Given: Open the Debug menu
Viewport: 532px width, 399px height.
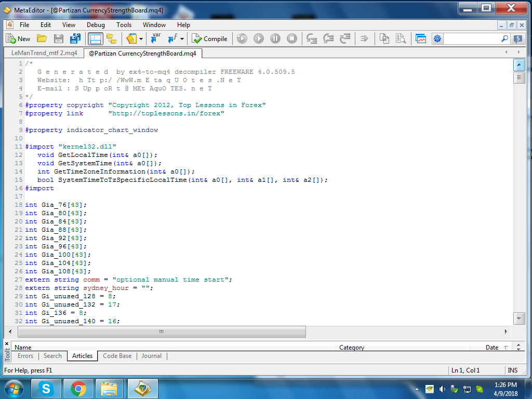Looking at the screenshot, I should 96,25.
